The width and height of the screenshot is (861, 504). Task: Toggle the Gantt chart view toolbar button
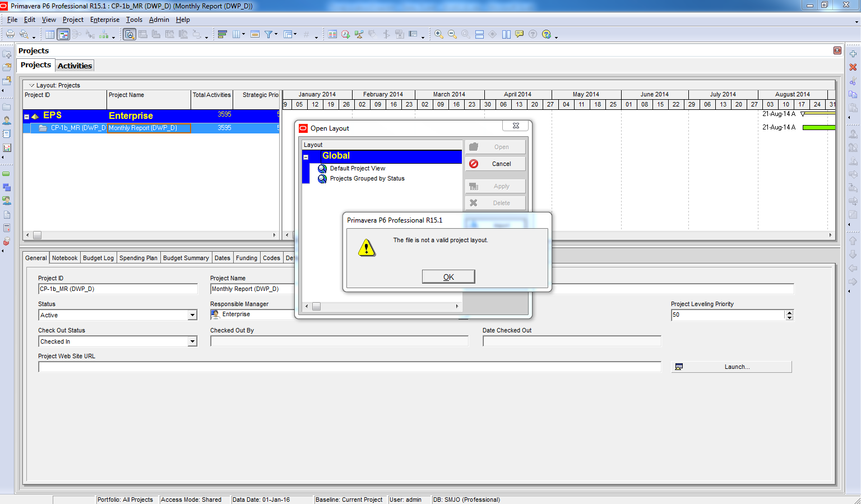[64, 34]
